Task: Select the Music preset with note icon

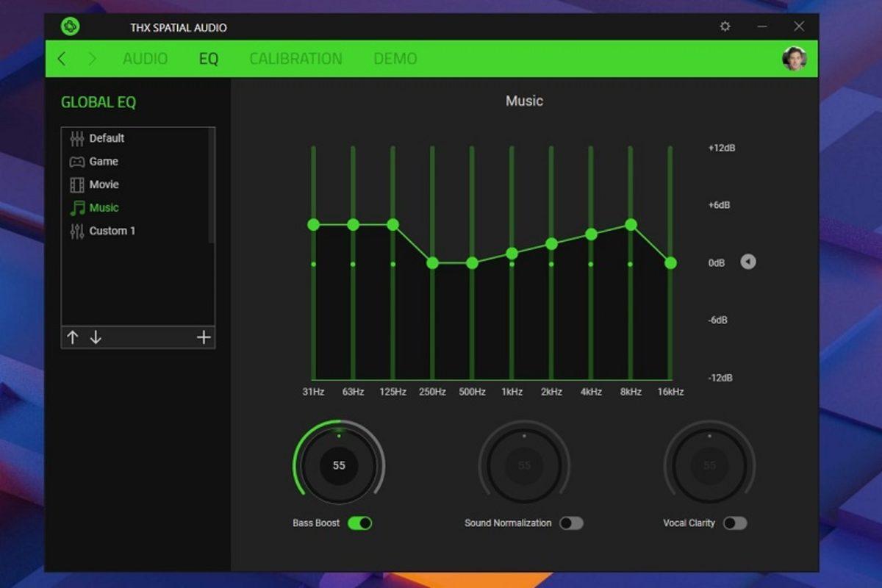Action: pyautogui.click(x=104, y=208)
